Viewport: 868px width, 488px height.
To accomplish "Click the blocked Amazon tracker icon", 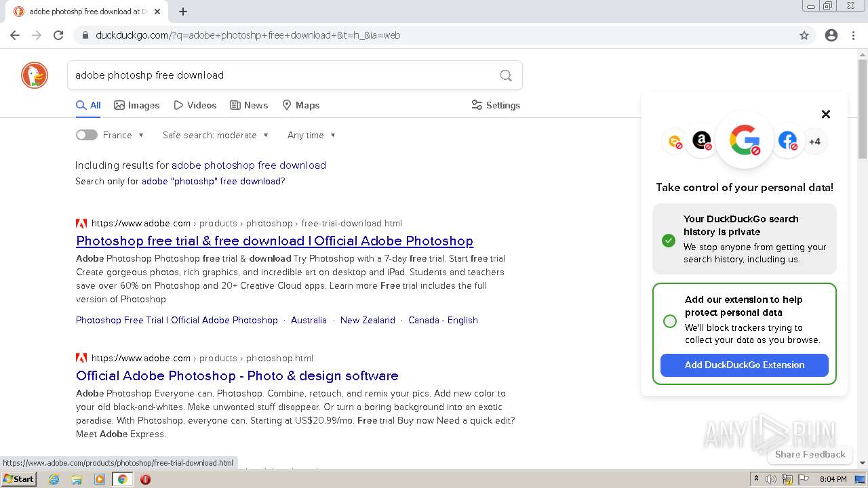I will (702, 141).
